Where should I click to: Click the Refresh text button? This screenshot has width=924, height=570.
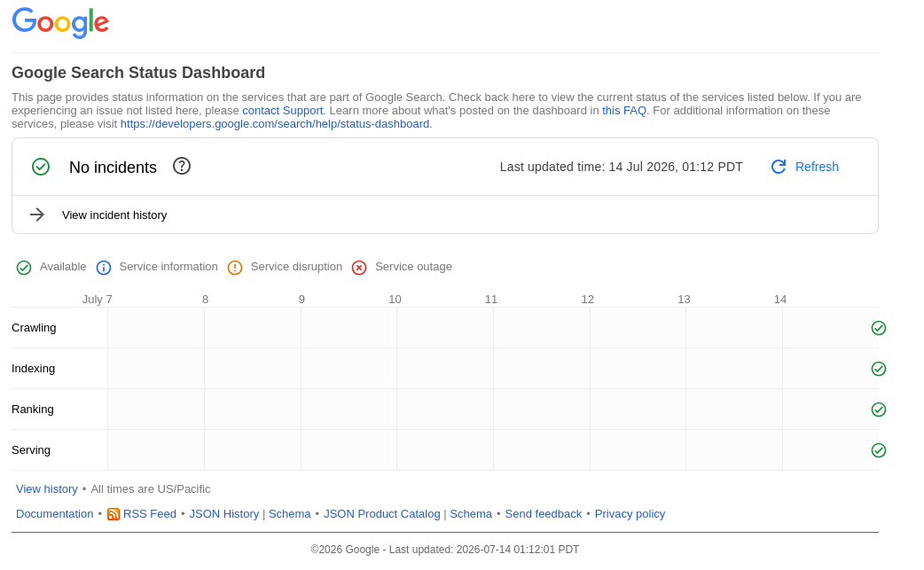coord(817,167)
